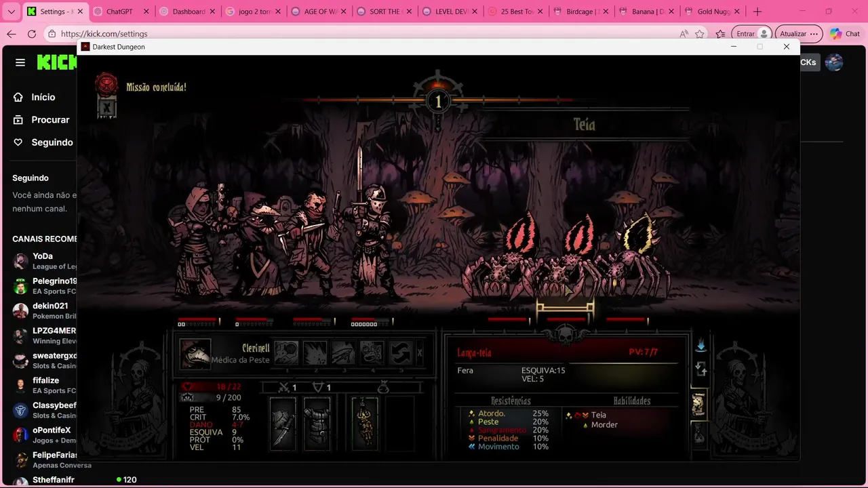Click the middle spider's health bar
Image resolution: width=868 pixels, height=488 pixels.
566,319
